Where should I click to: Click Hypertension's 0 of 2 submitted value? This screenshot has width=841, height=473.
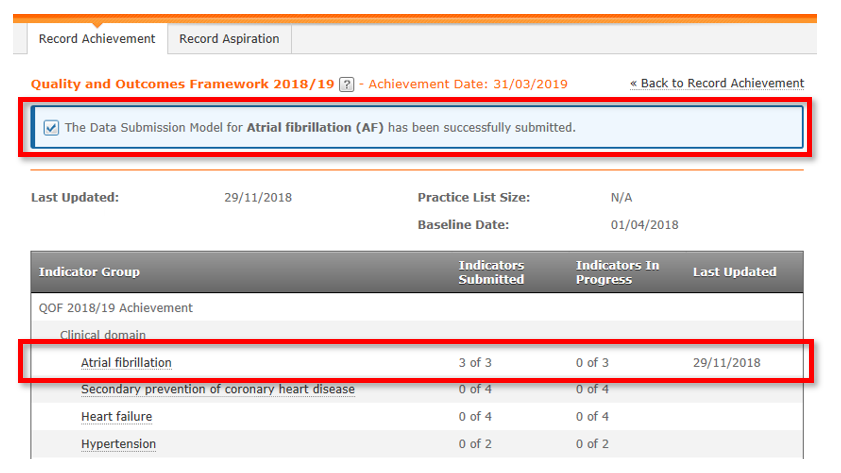pyautogui.click(x=475, y=444)
